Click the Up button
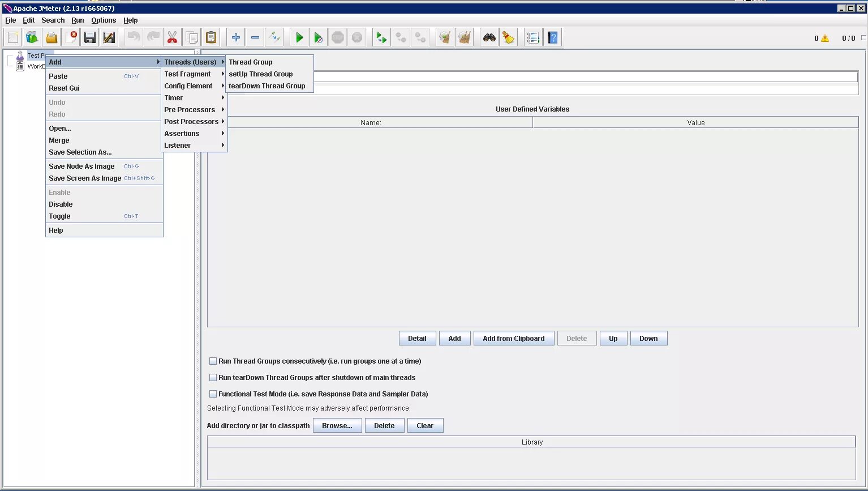 [x=613, y=339]
